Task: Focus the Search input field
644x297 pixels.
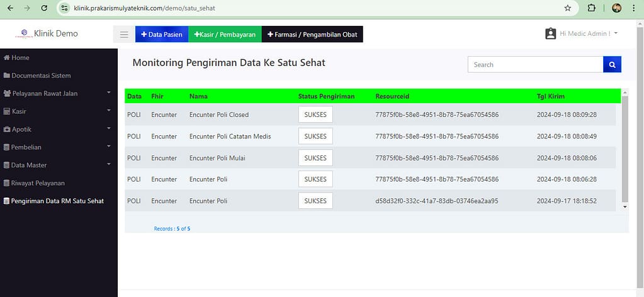Action: 535,65
